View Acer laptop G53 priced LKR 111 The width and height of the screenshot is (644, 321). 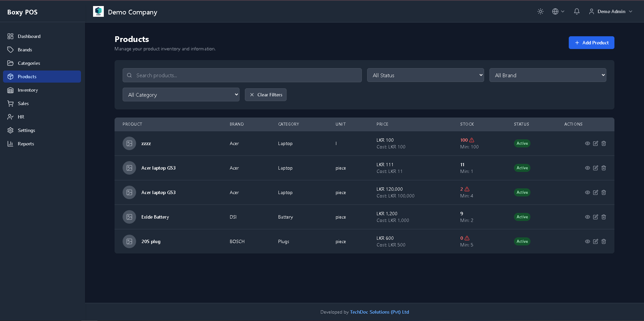[x=587, y=168]
